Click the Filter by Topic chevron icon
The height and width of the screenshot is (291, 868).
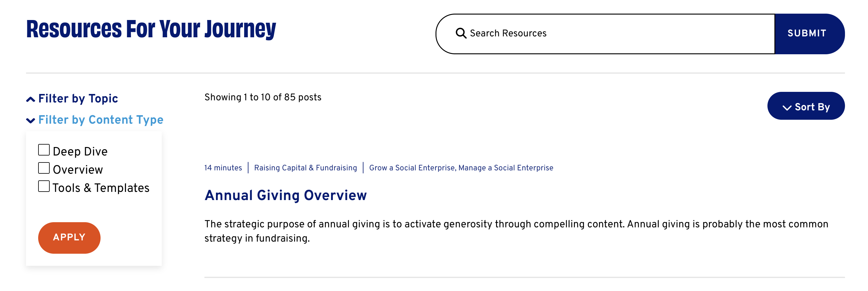tap(31, 99)
